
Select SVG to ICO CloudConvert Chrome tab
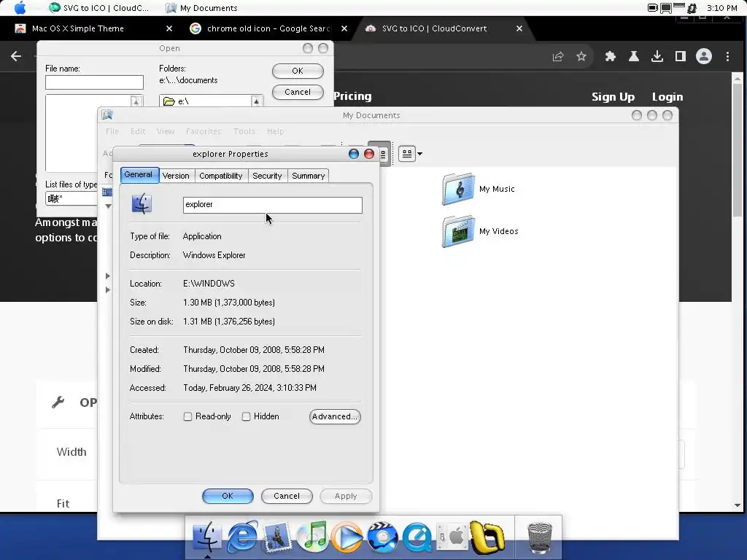[443, 28]
